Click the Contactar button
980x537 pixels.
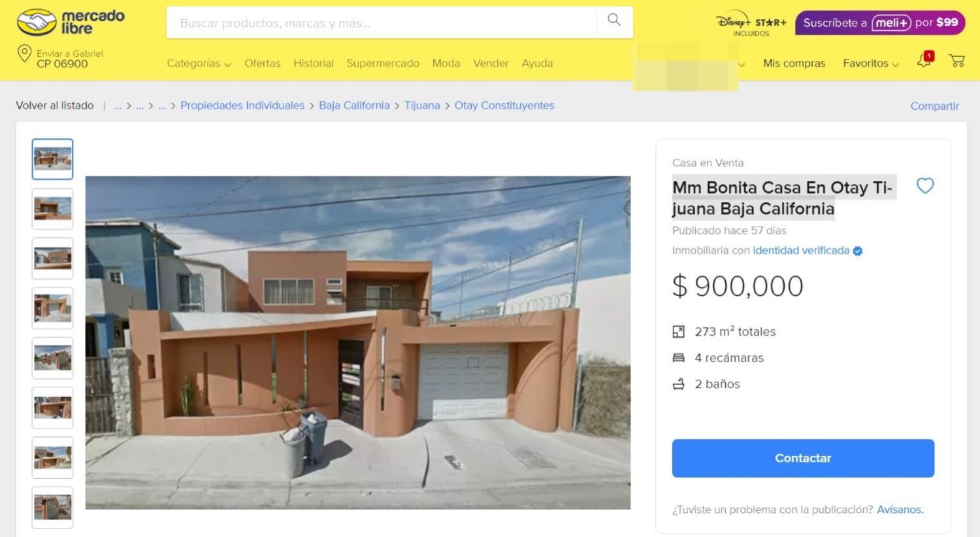pyautogui.click(x=803, y=458)
